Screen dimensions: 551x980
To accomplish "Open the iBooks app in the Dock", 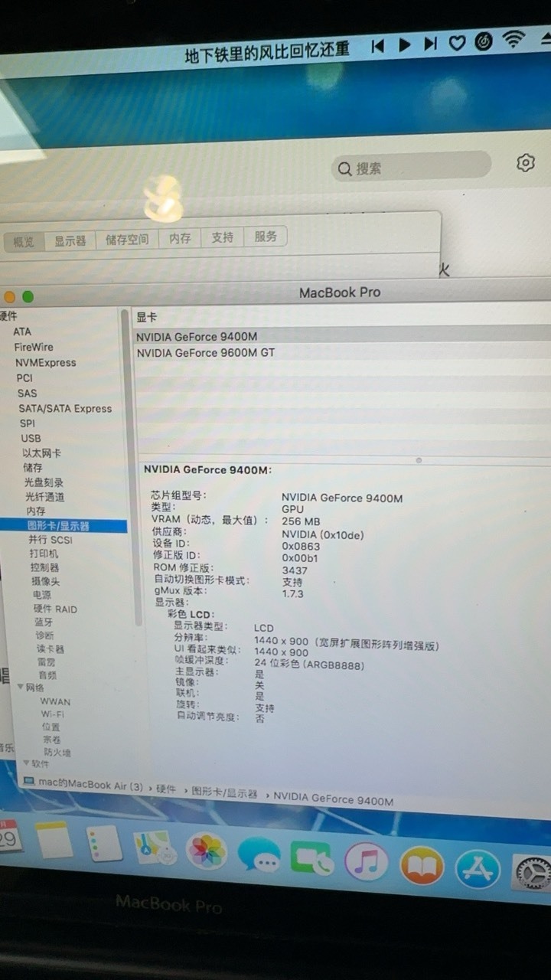I will point(422,866).
